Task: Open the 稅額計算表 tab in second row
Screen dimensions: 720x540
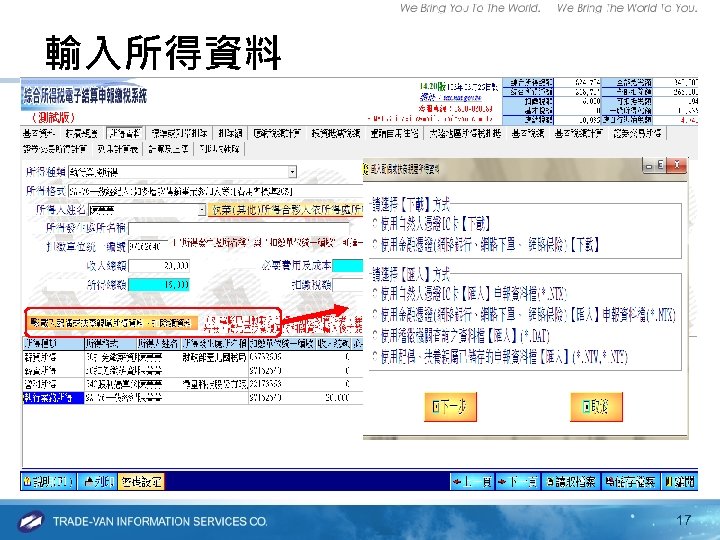Action: click(x=118, y=149)
